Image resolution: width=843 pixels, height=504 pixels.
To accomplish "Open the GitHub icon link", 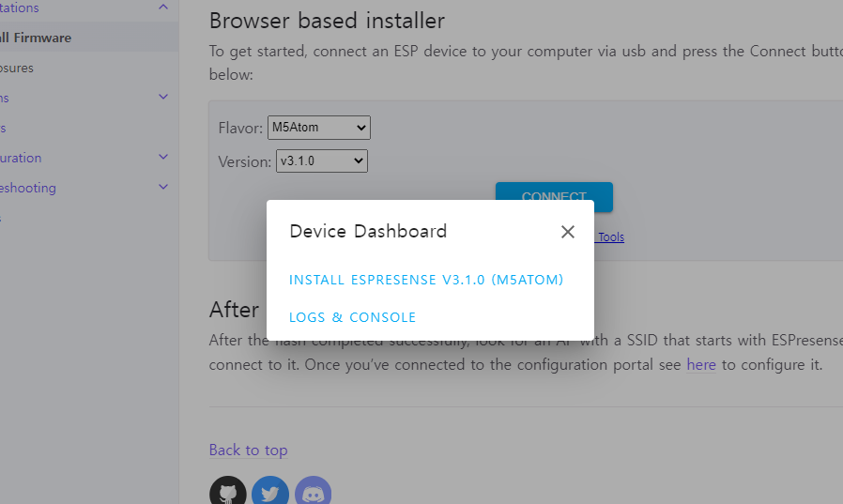I will [228, 491].
